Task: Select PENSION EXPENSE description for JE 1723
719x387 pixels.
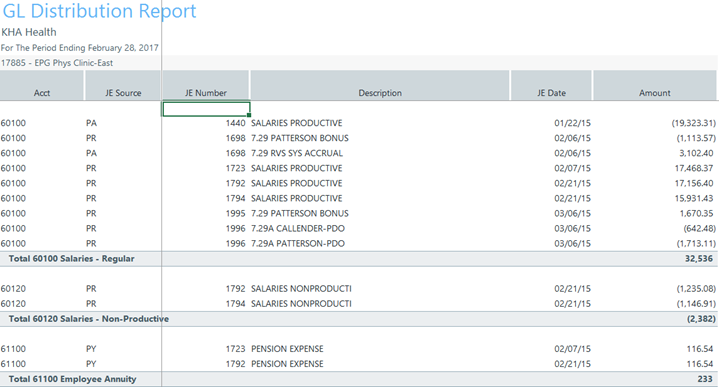Action: point(287,348)
